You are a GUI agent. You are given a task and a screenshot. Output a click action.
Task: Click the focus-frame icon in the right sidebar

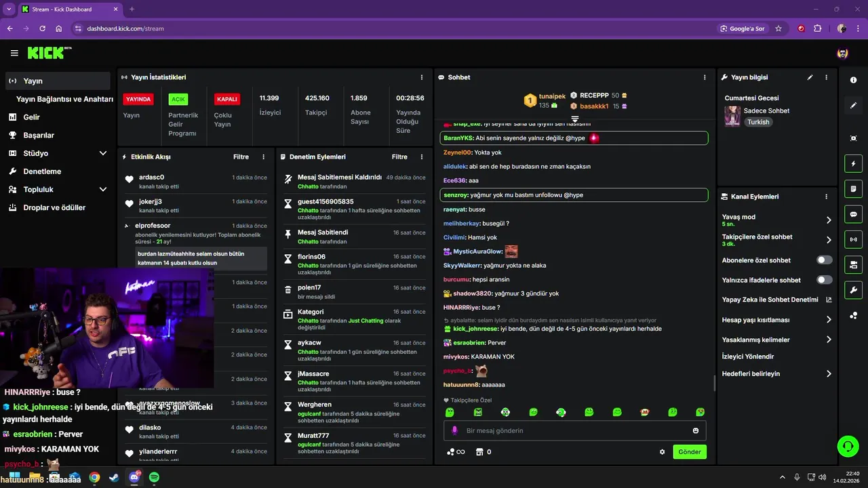point(853,138)
